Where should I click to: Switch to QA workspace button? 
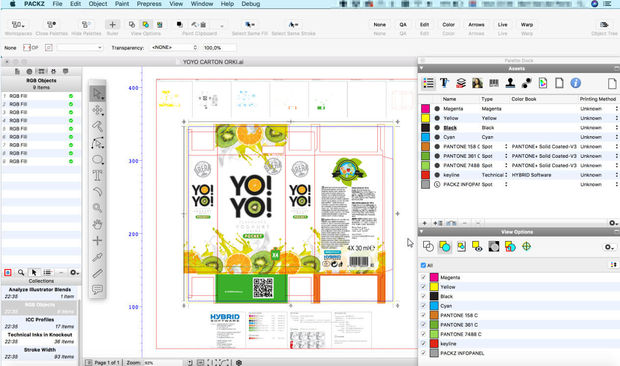[403, 25]
